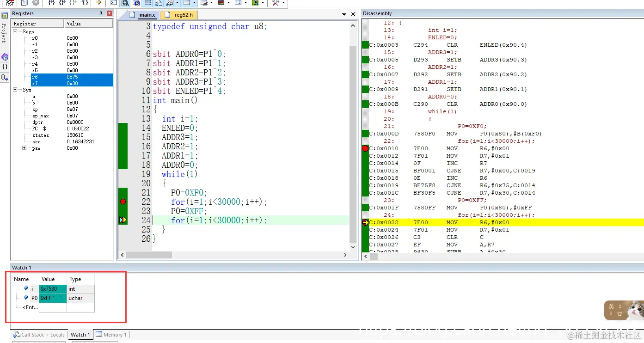
Task: Step out of current function
Action: pyautogui.click(x=73, y=3)
